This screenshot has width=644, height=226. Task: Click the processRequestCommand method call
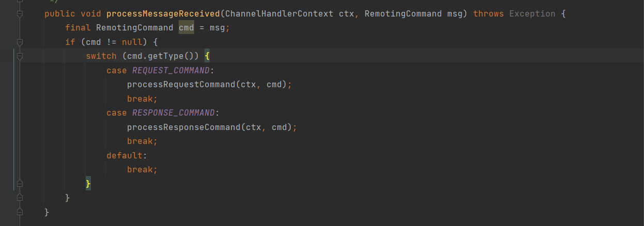coord(181,84)
